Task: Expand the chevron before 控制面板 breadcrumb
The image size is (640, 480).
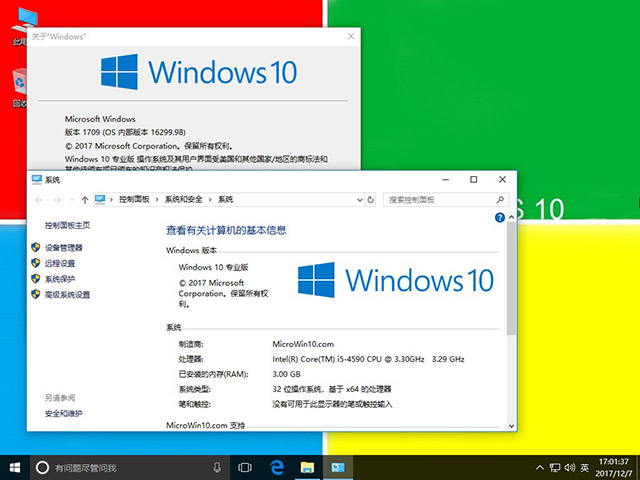Action: (111, 200)
